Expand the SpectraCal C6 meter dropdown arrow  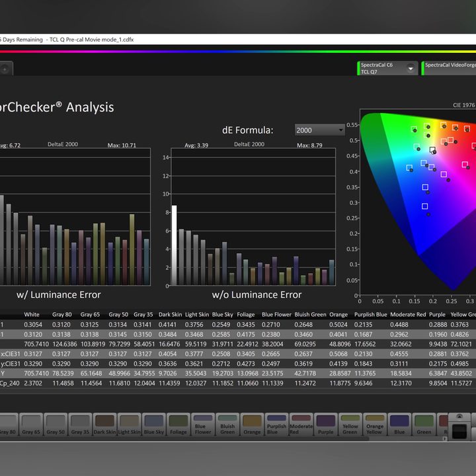[411, 69]
